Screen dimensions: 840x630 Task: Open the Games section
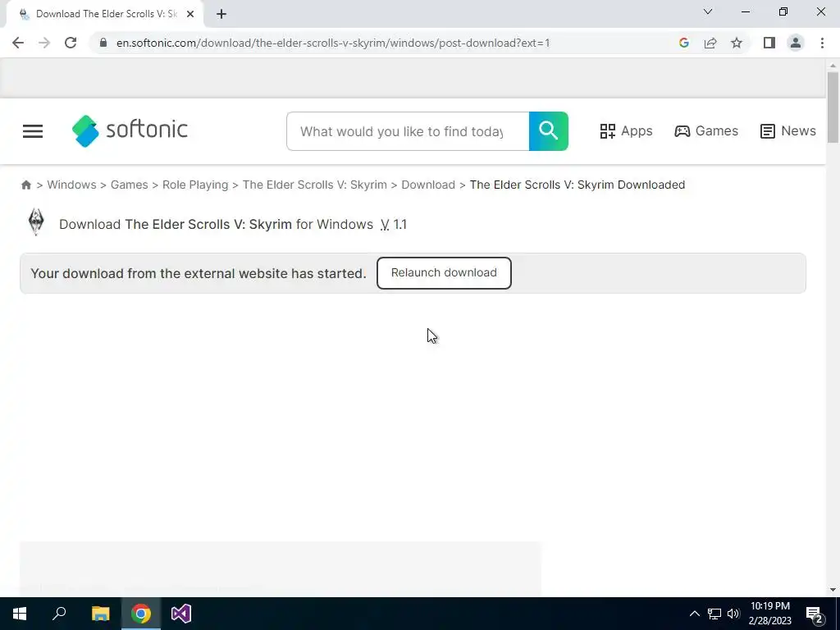pos(706,131)
